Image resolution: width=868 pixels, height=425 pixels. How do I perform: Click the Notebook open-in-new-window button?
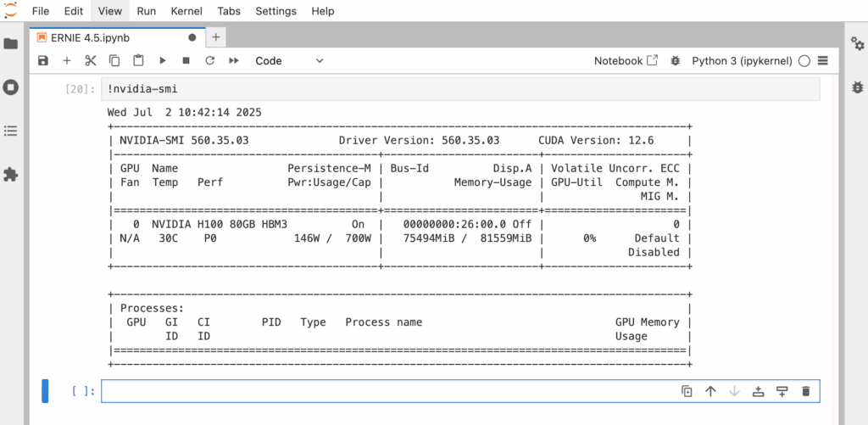pyautogui.click(x=626, y=61)
